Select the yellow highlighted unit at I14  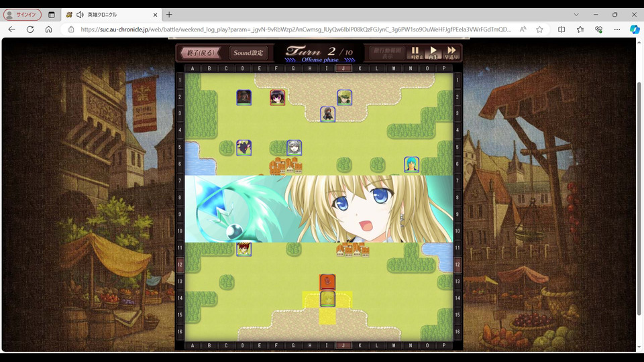click(x=327, y=299)
